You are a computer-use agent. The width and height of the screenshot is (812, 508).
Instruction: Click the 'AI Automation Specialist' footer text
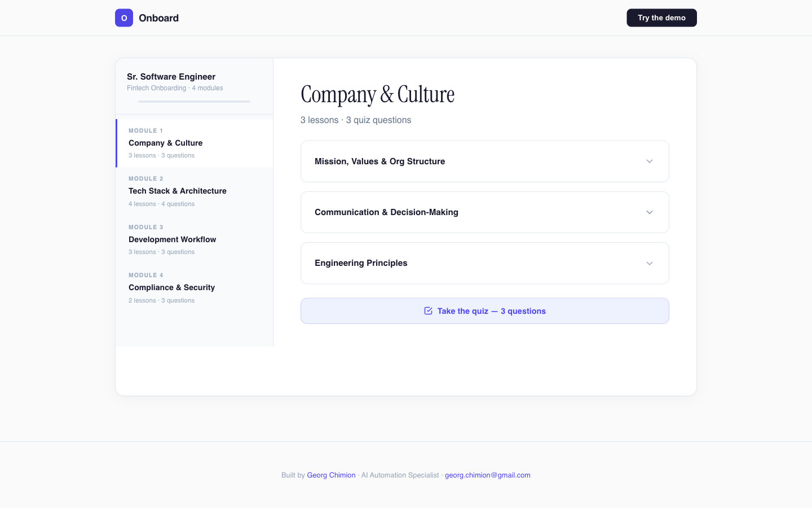pos(400,475)
